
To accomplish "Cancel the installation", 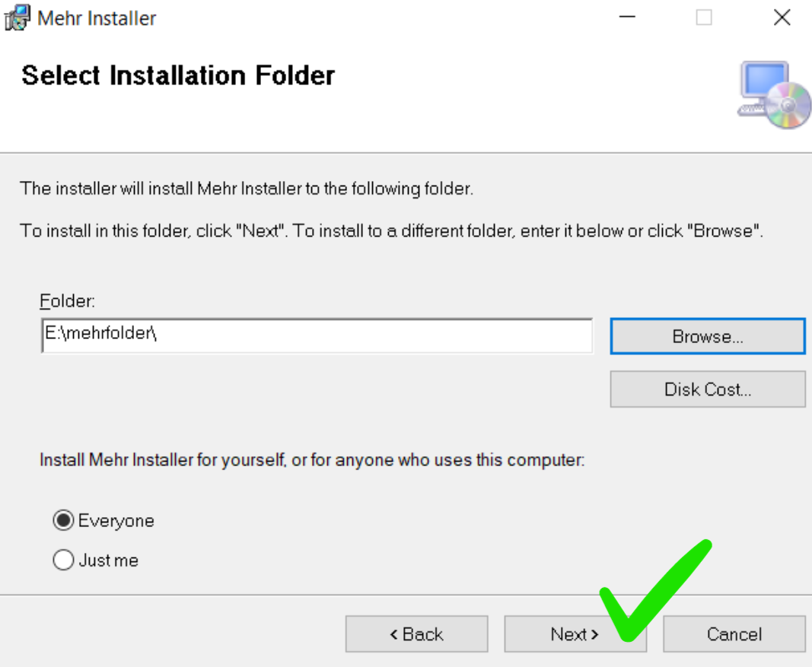I will click(734, 634).
